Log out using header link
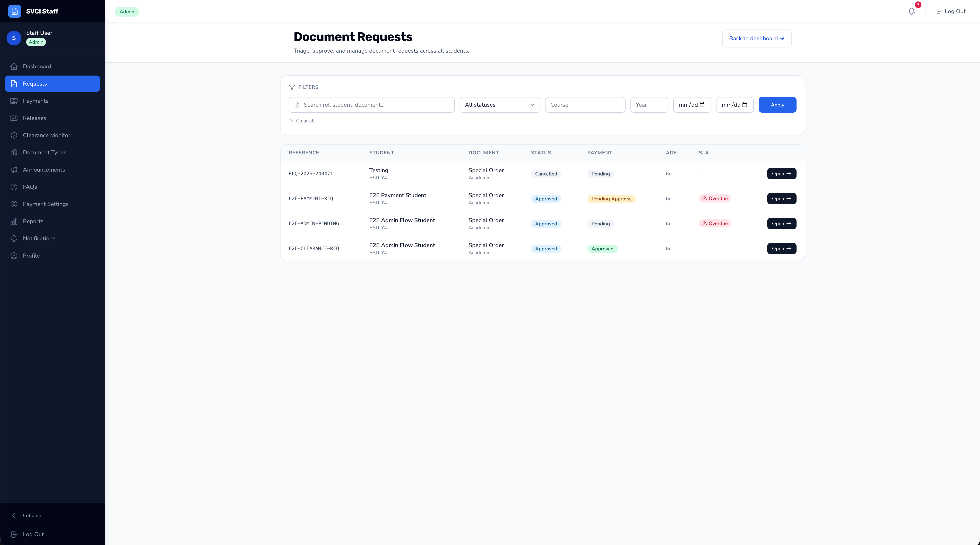The height and width of the screenshot is (545, 980). point(951,11)
